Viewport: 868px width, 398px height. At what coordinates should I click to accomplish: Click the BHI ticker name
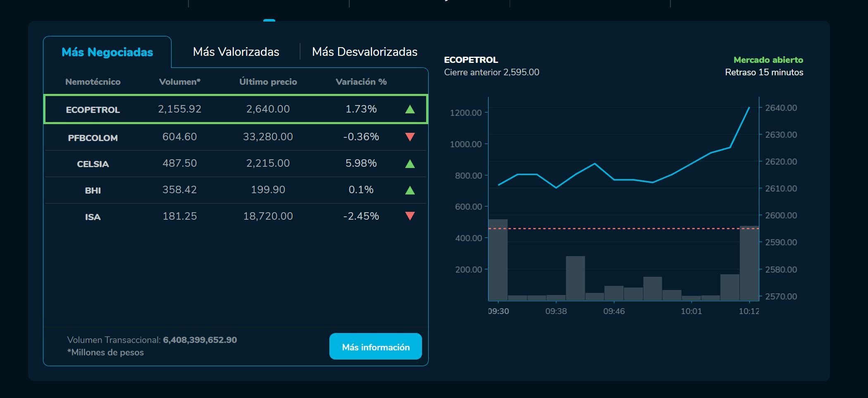tap(93, 191)
